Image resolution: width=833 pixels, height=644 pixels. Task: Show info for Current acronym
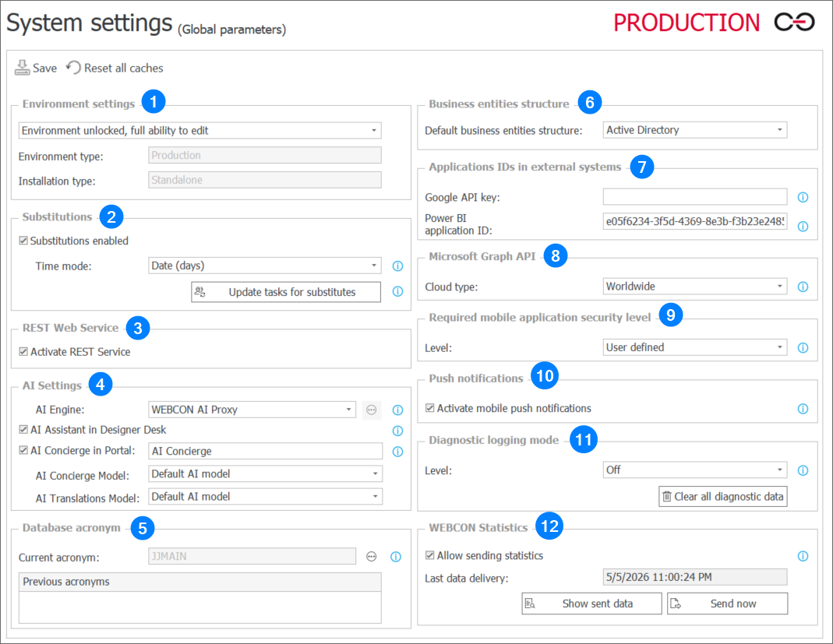pyautogui.click(x=396, y=557)
